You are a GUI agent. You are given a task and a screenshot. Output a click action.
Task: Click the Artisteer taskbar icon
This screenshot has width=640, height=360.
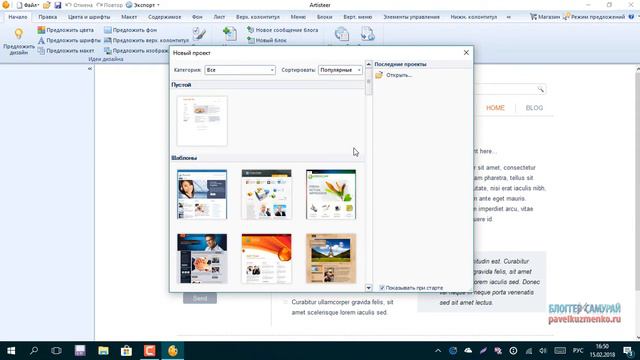[x=173, y=351]
